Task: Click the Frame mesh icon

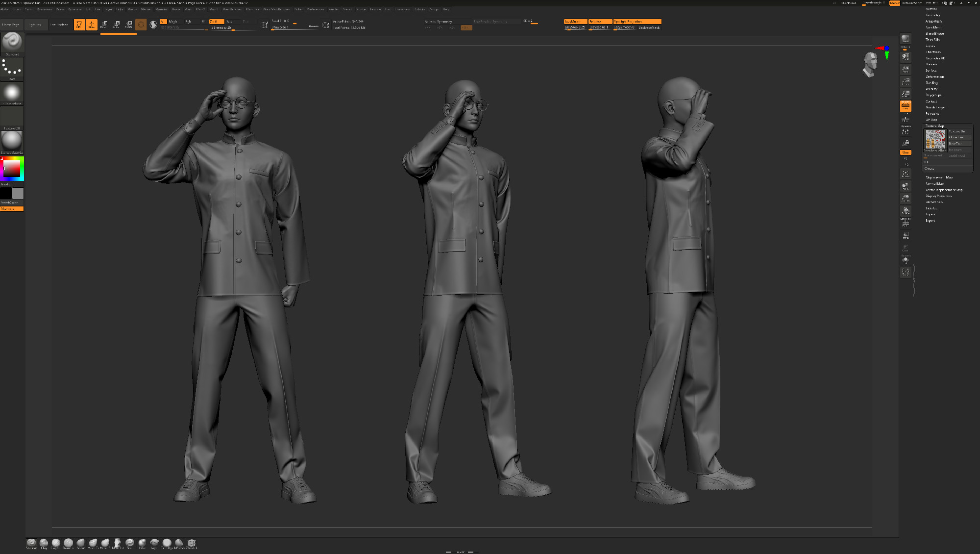Action: point(906,174)
